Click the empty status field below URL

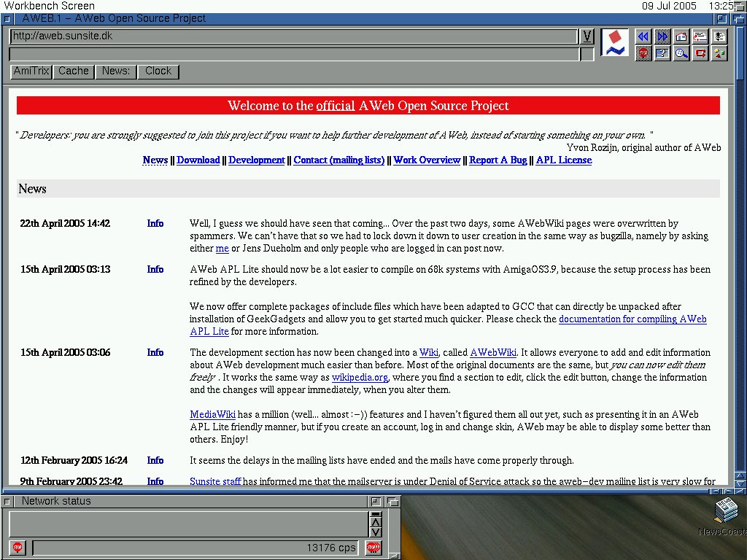(293, 54)
